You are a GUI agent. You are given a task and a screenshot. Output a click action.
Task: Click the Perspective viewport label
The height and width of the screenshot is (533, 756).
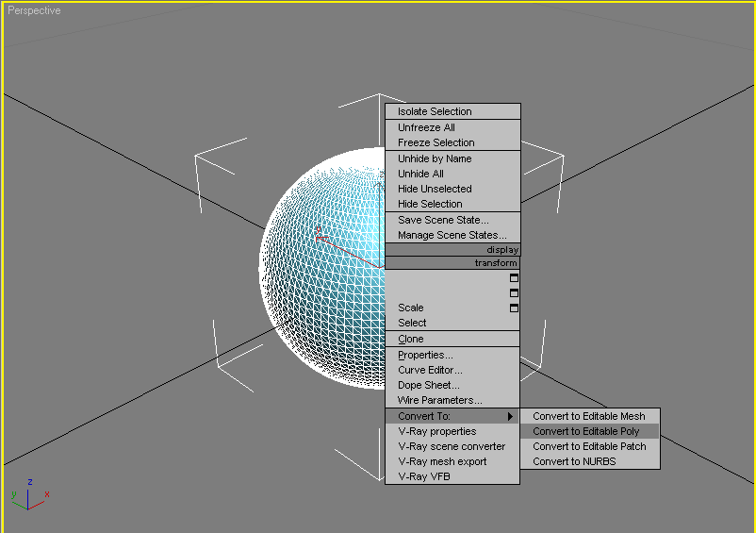34,10
